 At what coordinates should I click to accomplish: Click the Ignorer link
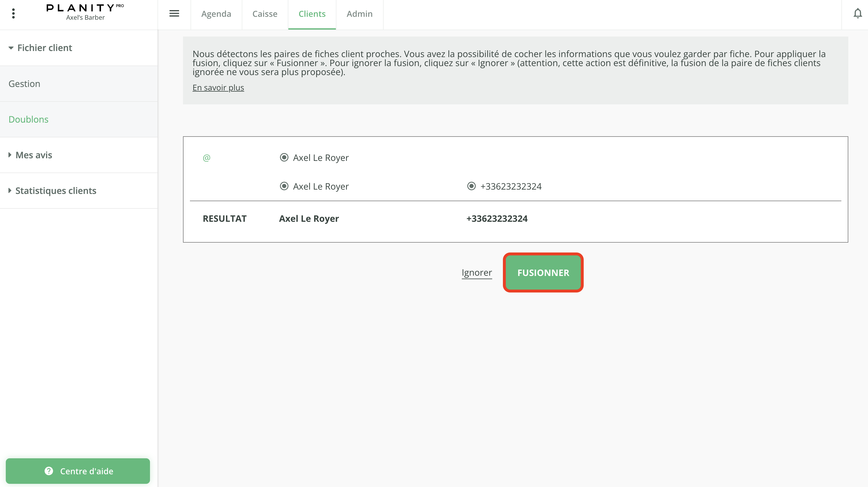point(477,272)
